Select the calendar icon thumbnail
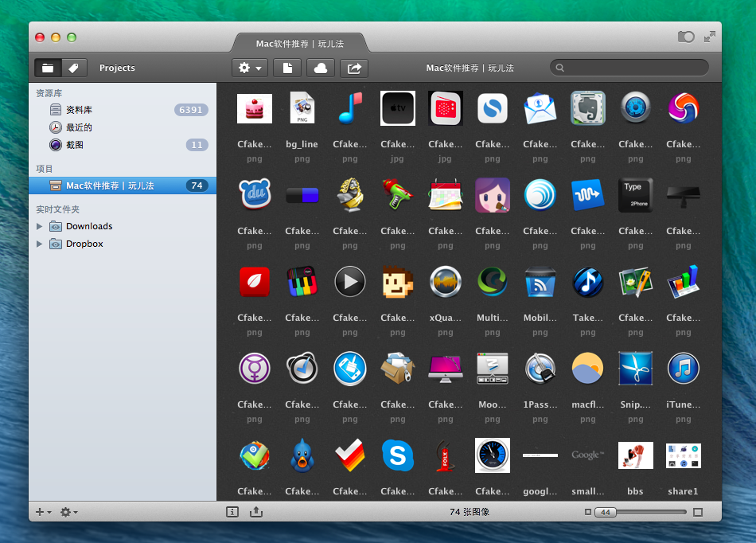The height and width of the screenshot is (543, 756). click(446, 195)
